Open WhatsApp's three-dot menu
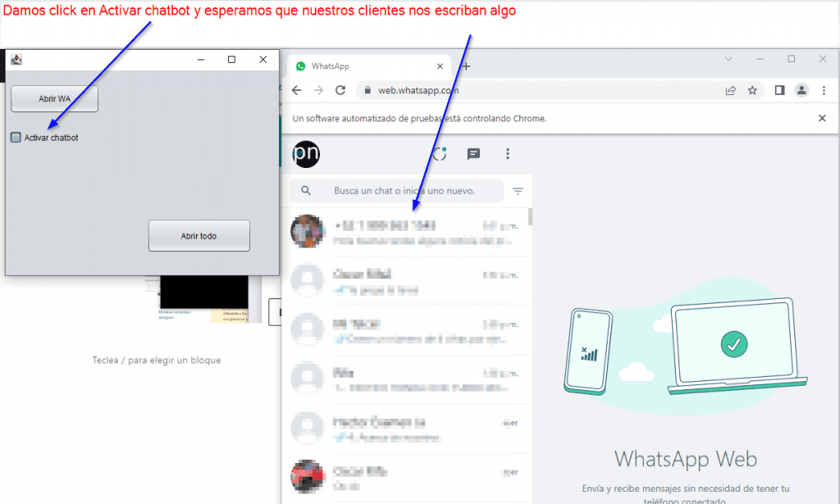This screenshot has height=504, width=840. click(507, 154)
